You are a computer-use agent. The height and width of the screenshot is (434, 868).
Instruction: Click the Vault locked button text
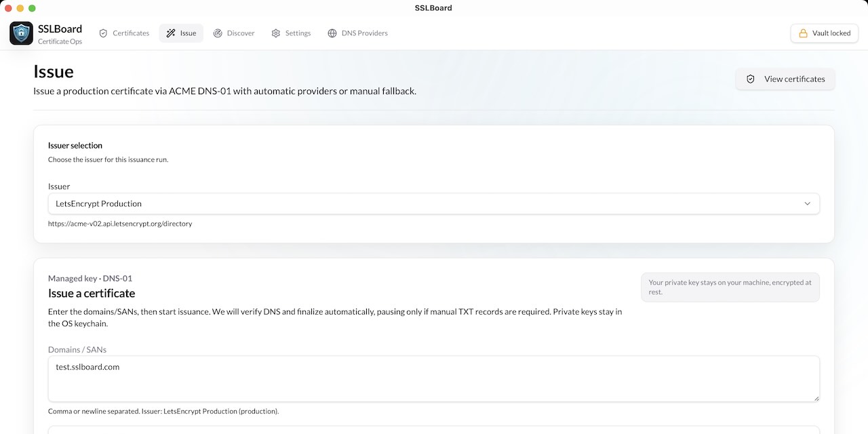click(831, 33)
